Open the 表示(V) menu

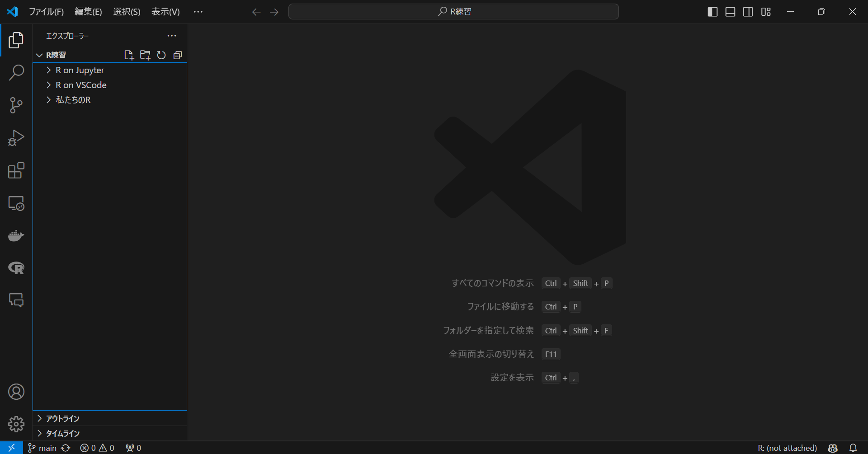coord(165,12)
